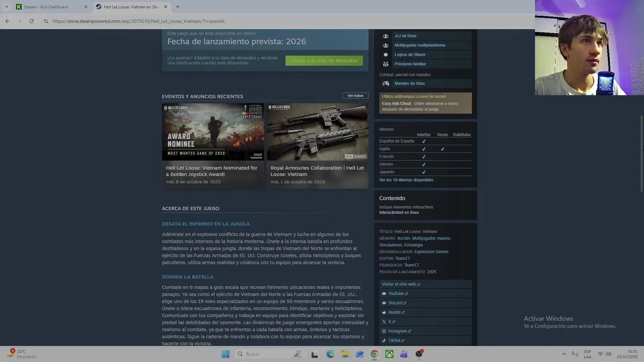
Task: Click the Ver todos events button
Action: [355, 96]
